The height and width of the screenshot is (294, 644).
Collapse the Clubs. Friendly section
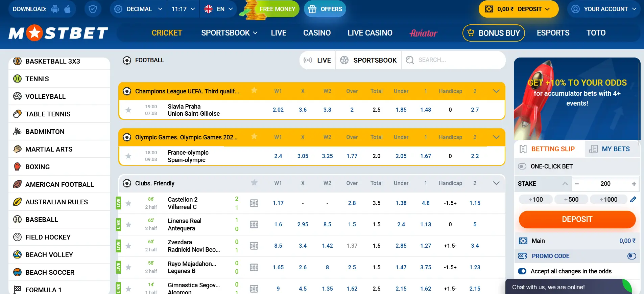tap(496, 183)
